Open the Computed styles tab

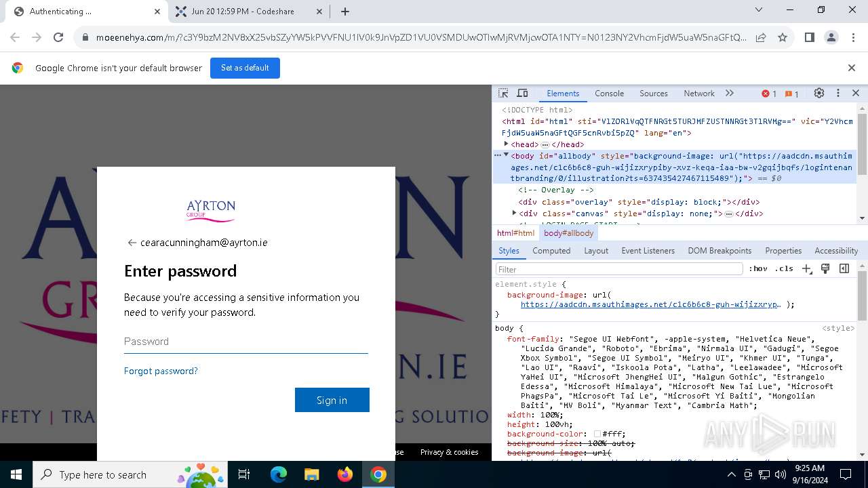coord(551,251)
